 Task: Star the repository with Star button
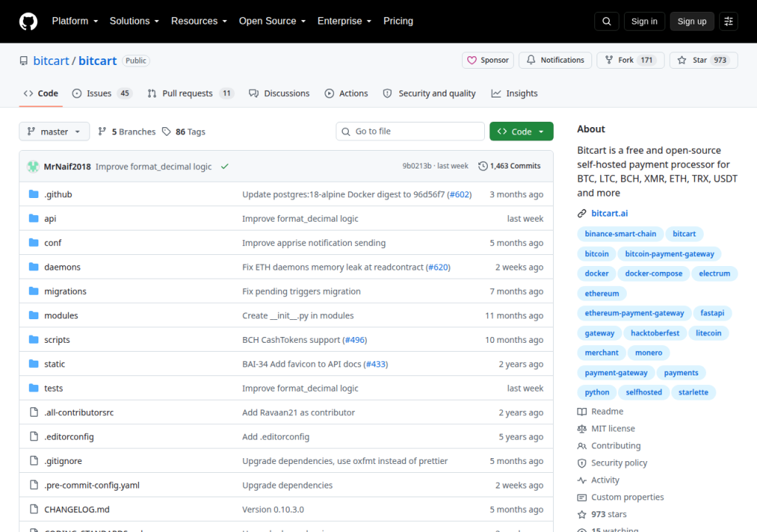click(x=704, y=60)
